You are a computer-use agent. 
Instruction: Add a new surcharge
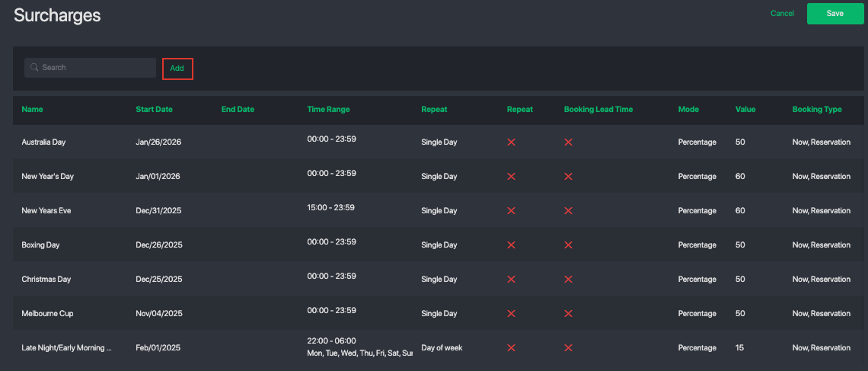pyautogui.click(x=177, y=68)
